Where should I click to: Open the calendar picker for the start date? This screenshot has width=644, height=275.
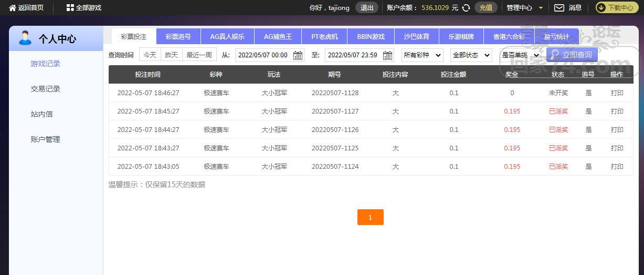[x=298, y=55]
